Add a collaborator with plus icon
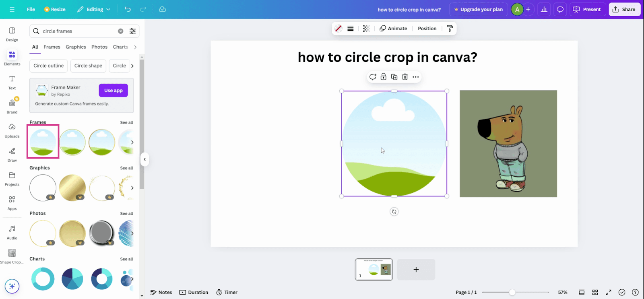The image size is (644, 299). (528, 9)
